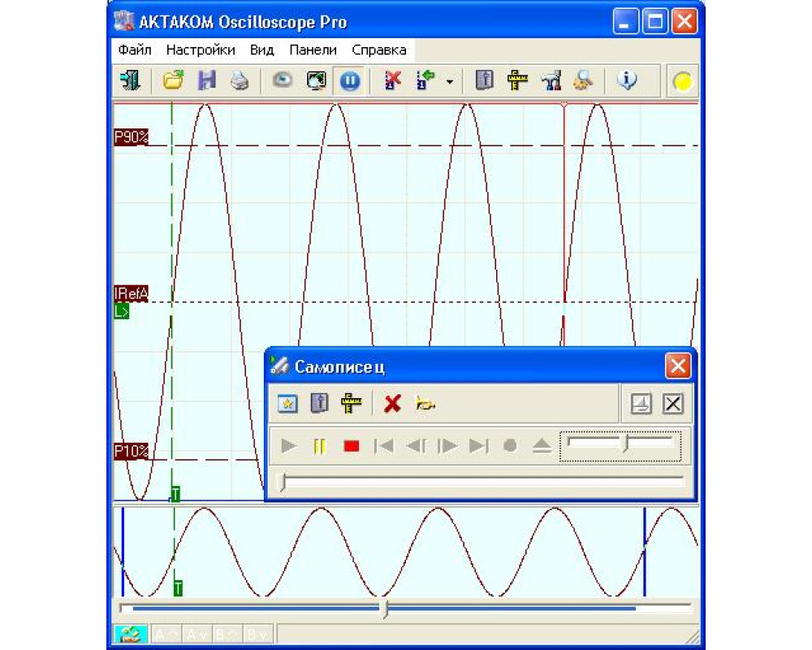Click the yellow ruler icon in main toolbar
Image resolution: width=812 pixels, height=650 pixels.
tap(517, 80)
